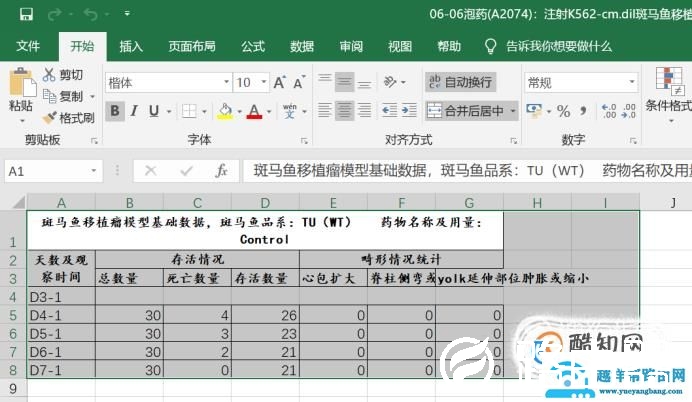Switch to the 开始 ribbon tab
This screenshot has height=402, width=692.
click(83, 46)
